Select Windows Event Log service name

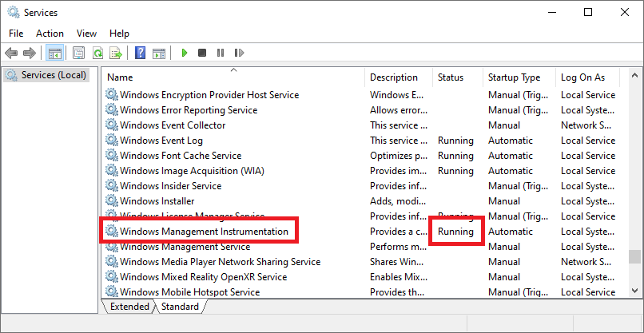tap(161, 141)
